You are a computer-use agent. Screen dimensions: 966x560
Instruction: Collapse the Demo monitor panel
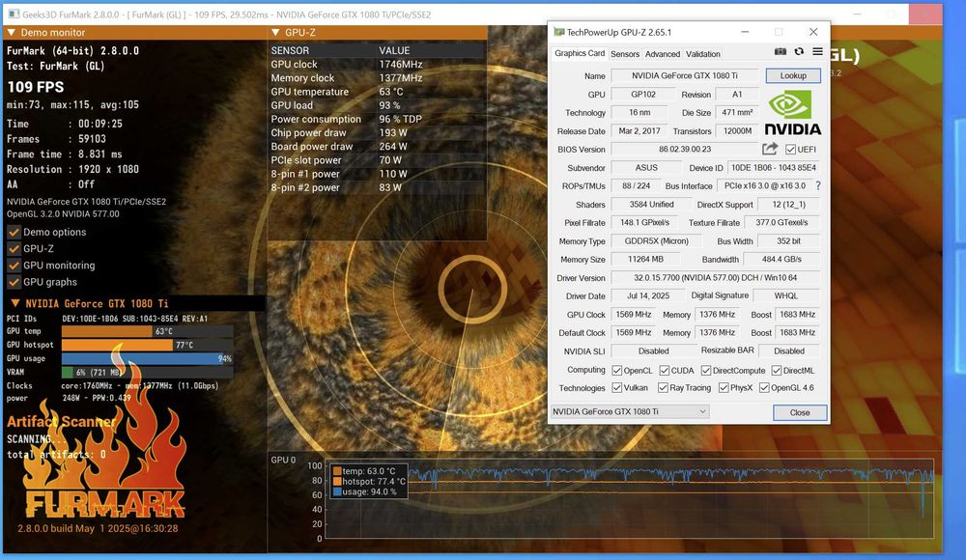tap(11, 32)
